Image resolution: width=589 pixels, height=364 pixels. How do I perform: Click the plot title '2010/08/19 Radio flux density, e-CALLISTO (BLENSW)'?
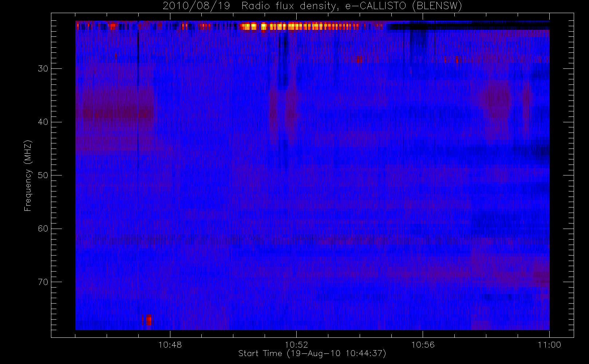[312, 6]
